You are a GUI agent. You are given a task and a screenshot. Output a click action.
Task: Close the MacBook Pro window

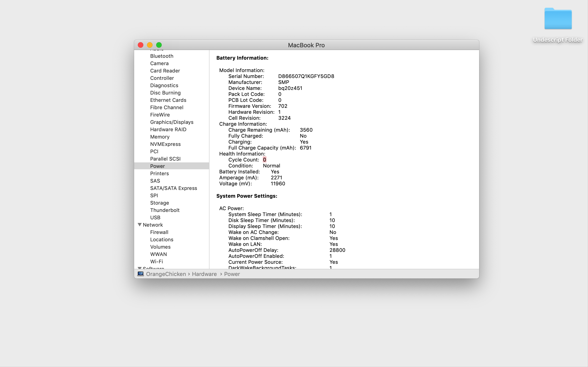pyautogui.click(x=140, y=45)
